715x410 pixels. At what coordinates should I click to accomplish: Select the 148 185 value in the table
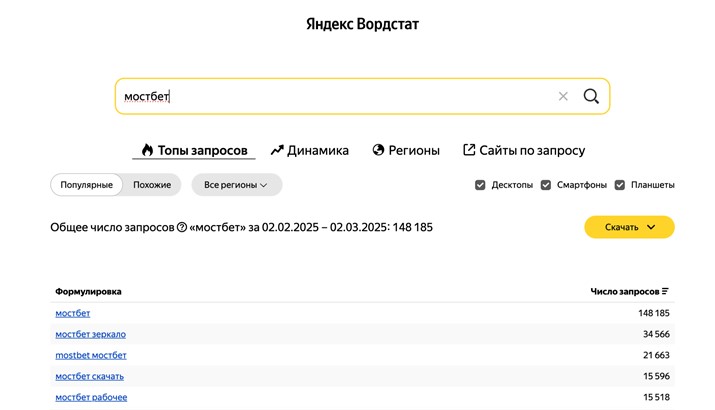(654, 313)
